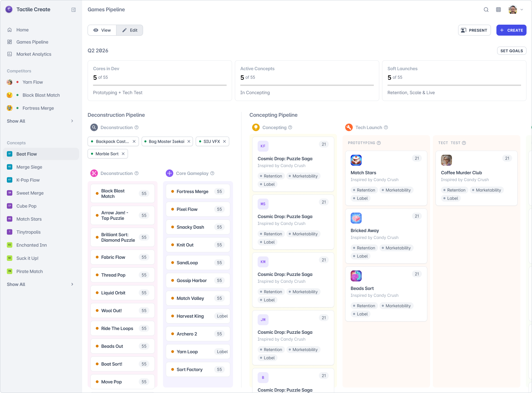Screen dimensions: 532x393
Task: Click help icon beside PROTOTYPING
Action: pyautogui.click(x=379, y=143)
